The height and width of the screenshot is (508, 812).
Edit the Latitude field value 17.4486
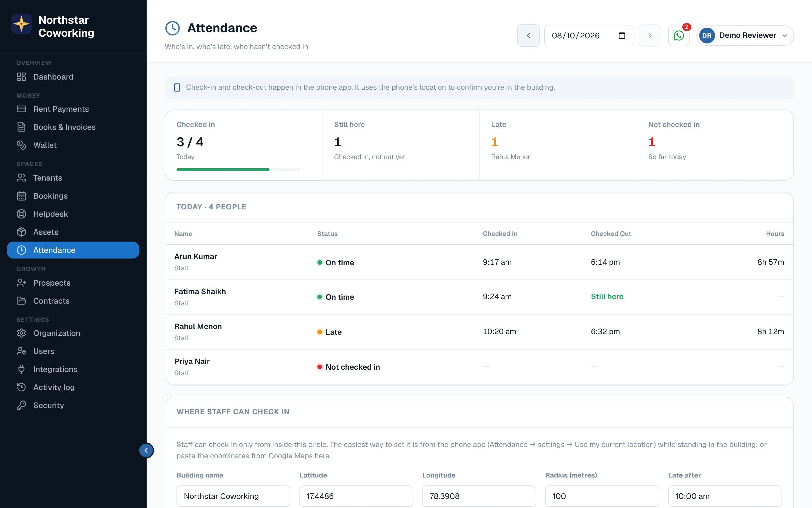[x=356, y=496]
